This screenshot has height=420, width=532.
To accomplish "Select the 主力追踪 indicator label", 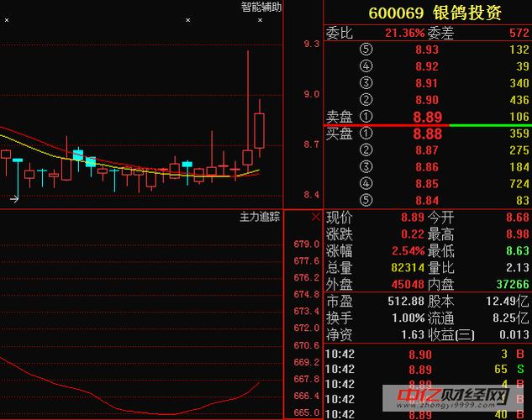I will pos(260,217).
